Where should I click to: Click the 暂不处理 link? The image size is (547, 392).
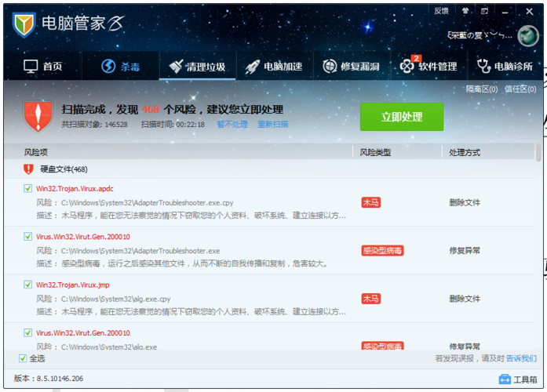[232, 125]
